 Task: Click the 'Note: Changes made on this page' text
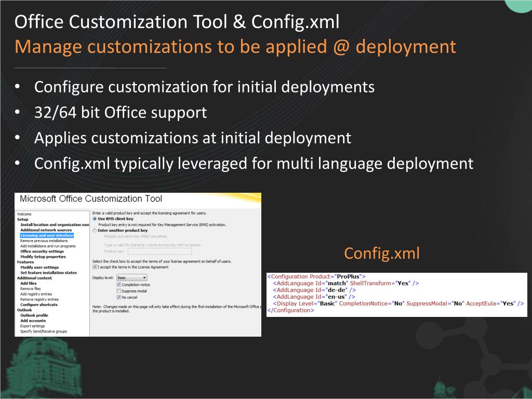[x=177, y=309]
